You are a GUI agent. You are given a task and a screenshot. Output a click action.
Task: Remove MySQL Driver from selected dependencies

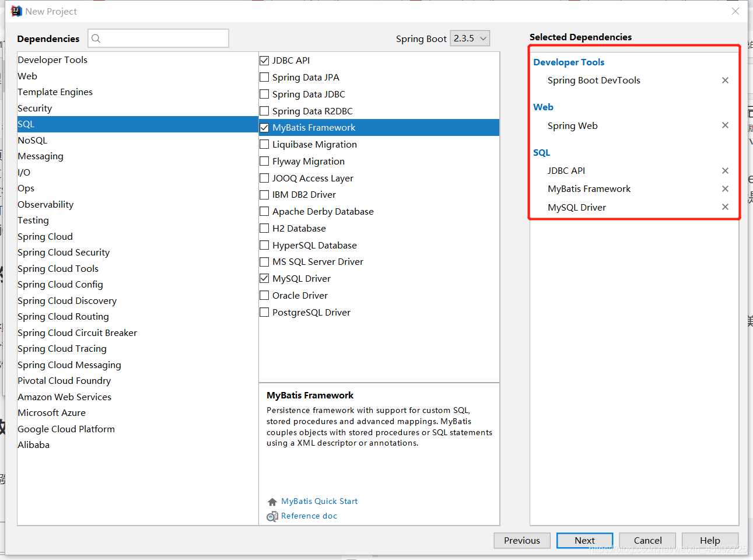point(725,207)
